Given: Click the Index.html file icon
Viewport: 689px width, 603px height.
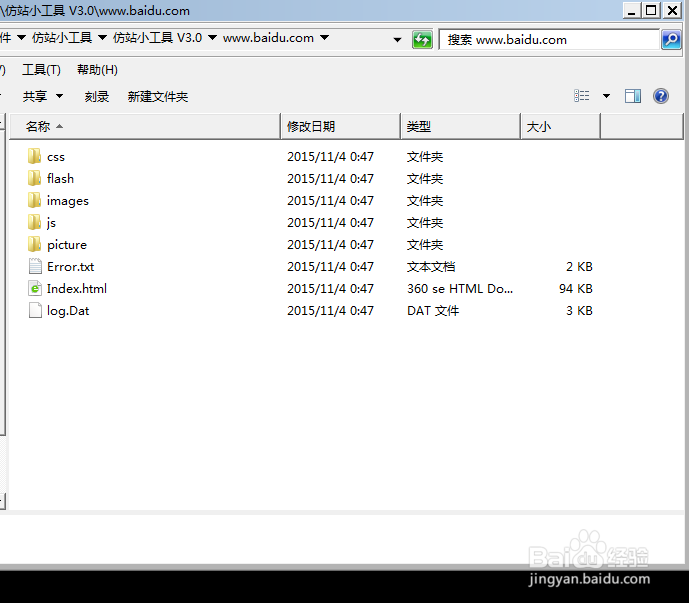Looking at the screenshot, I should pyautogui.click(x=35, y=288).
